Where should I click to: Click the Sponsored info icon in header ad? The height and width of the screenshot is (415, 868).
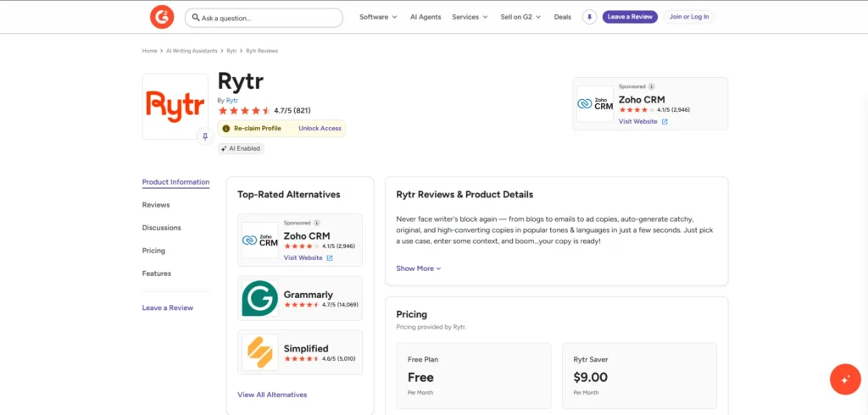[x=652, y=87]
